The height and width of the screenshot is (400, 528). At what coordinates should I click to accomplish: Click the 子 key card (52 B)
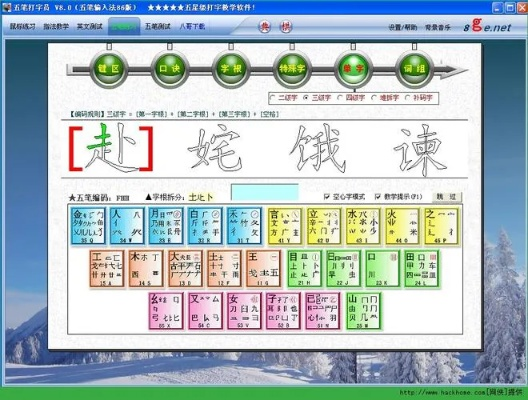click(283, 311)
